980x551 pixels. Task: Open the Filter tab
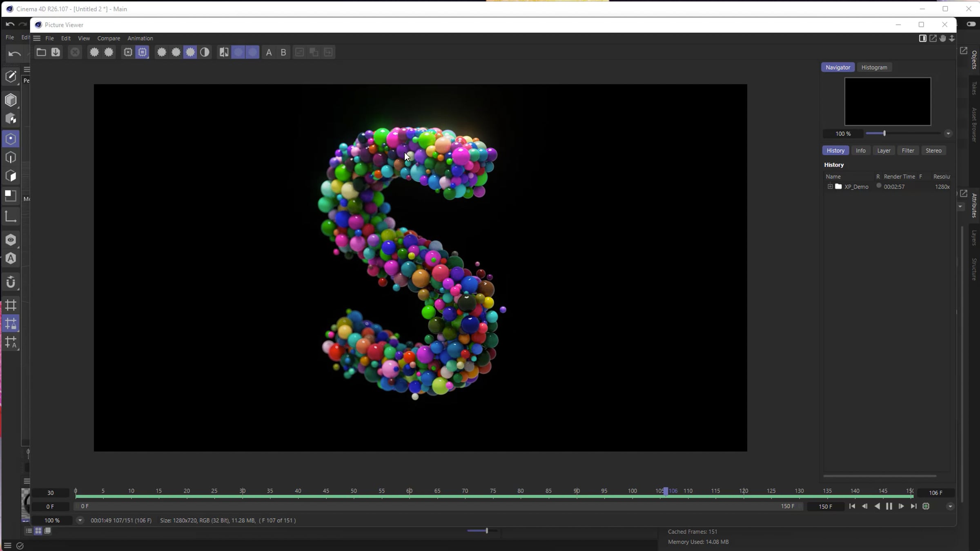908,151
